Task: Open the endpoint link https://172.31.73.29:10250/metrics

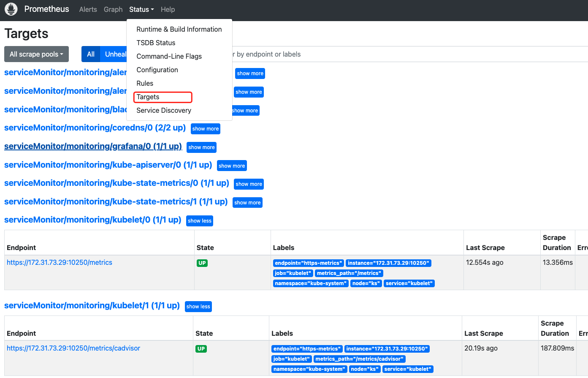Action: 59,262
